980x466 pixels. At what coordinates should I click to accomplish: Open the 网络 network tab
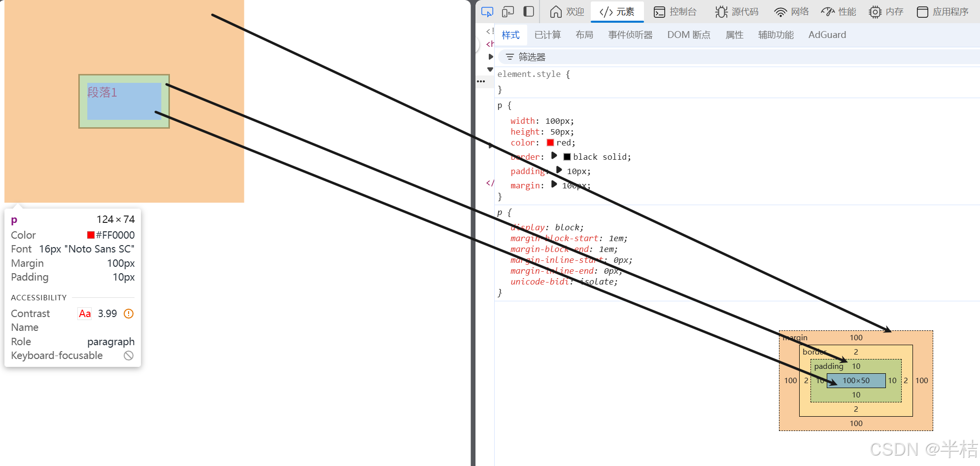(791, 11)
